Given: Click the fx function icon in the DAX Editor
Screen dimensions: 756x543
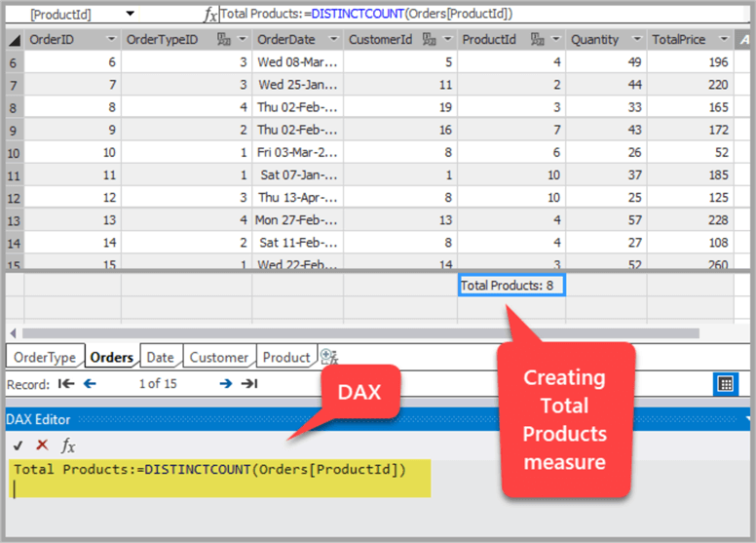Looking at the screenshot, I should tap(68, 445).
